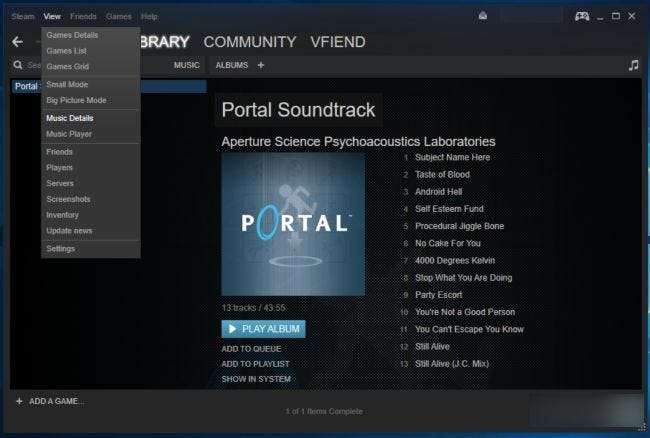Screen dimensions: 650x438
Task: Play track Party Escort
Action: click(439, 295)
